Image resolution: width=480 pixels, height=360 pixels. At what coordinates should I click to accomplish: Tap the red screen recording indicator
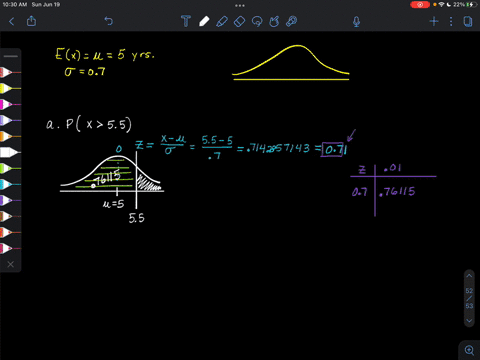point(420,5)
